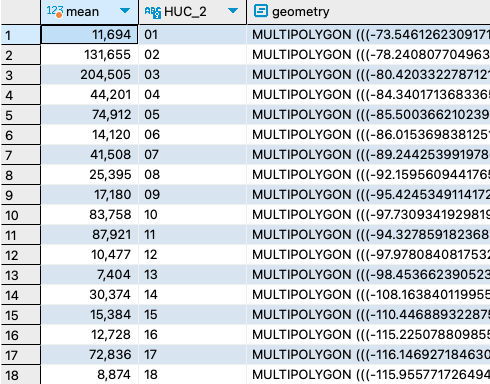The image size is (490, 384).
Task: Click the mean cell 12,728
Action: point(89,335)
